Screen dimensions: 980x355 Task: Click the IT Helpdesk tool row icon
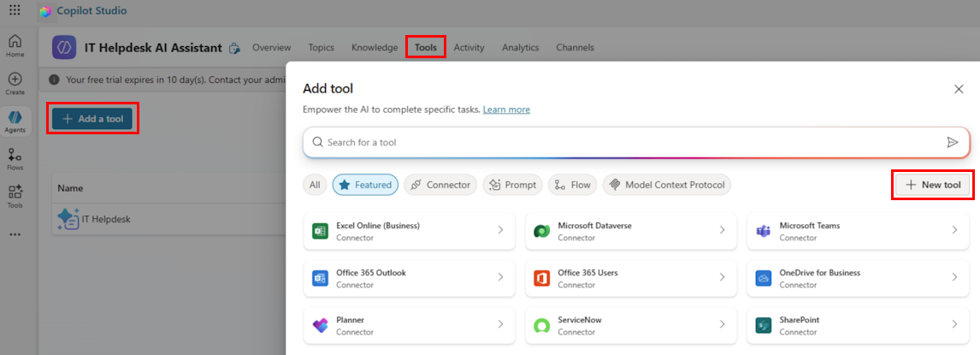click(x=68, y=219)
